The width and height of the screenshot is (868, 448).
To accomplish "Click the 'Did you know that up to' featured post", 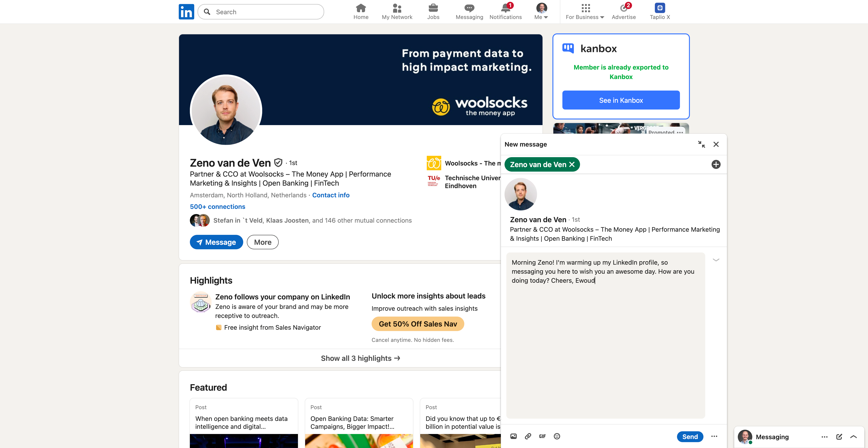I will 460,423.
